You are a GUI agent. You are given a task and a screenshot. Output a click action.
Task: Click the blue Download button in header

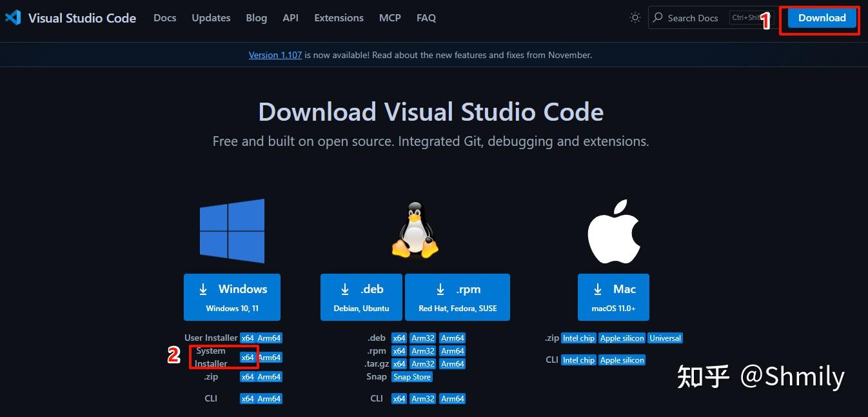pyautogui.click(x=822, y=18)
